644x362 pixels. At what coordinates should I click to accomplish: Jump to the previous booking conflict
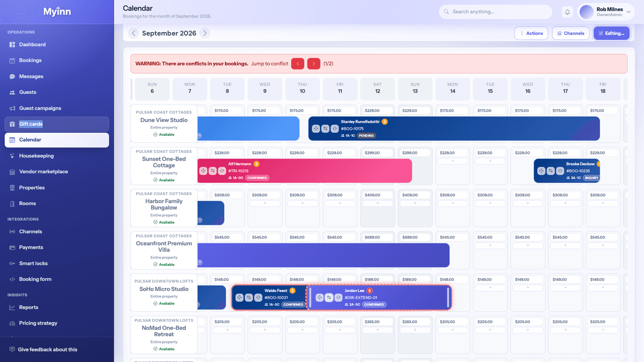[x=298, y=64]
